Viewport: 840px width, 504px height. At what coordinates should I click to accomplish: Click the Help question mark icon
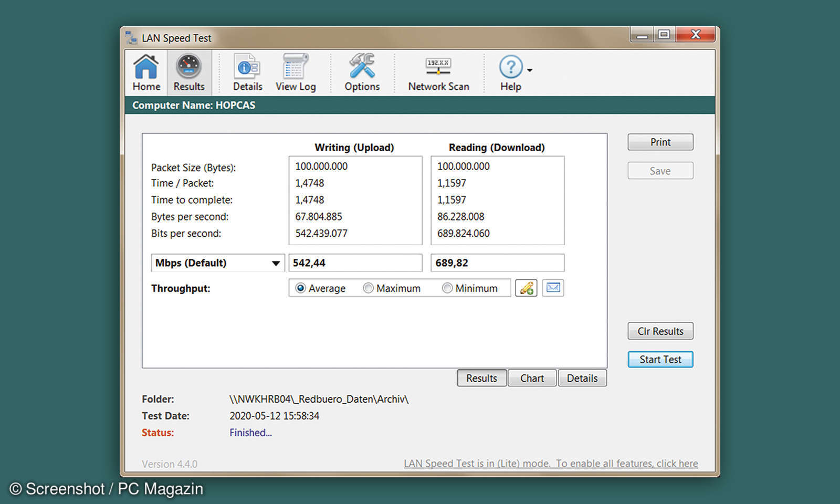pos(510,68)
